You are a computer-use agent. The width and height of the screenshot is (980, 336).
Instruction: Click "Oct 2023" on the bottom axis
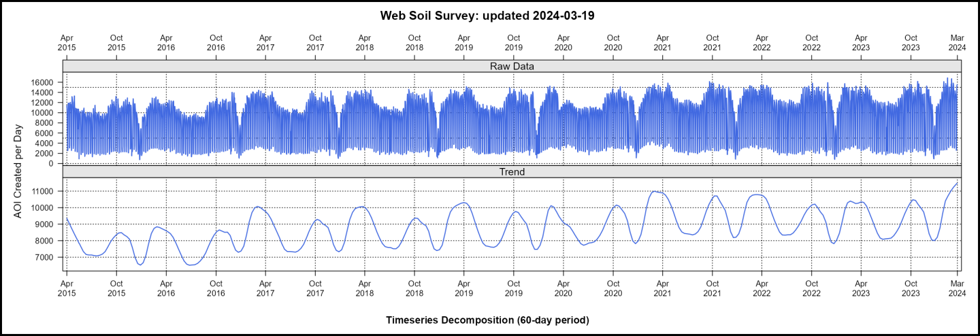(911, 287)
